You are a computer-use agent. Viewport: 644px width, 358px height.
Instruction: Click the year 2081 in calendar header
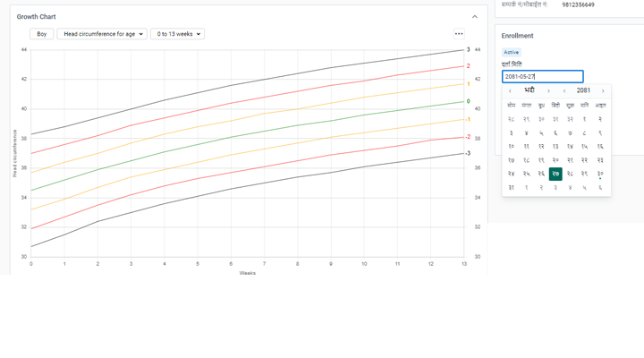[583, 90]
